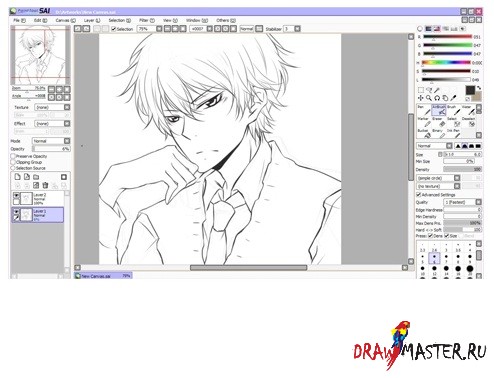Select the AirBrush tool

439,110
